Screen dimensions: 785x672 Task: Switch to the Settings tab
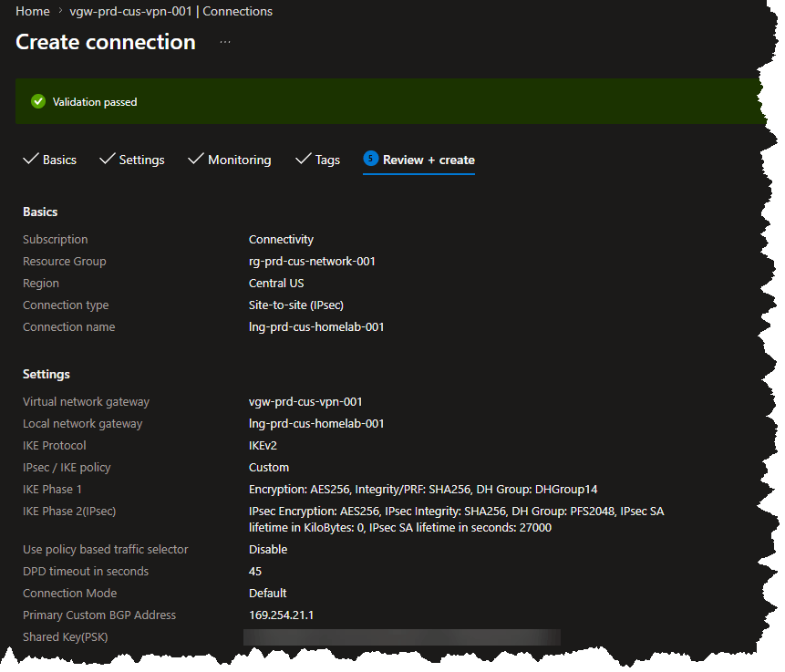pos(131,160)
